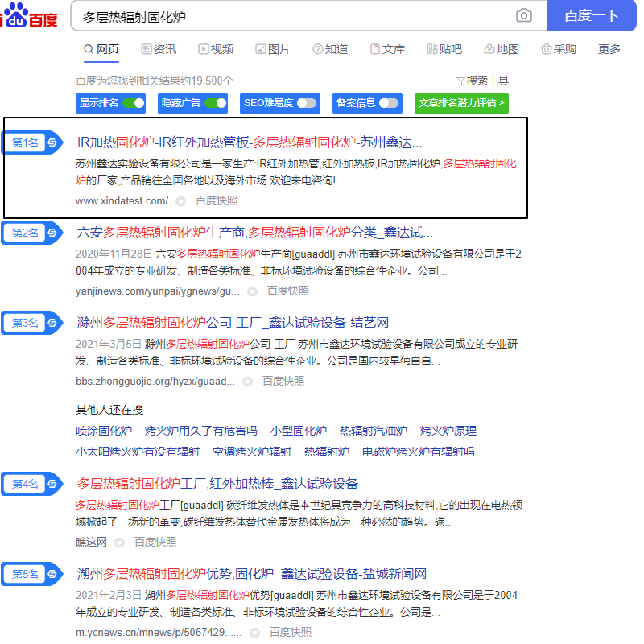
Task: Open 搜索工具 filter options
Action: [482, 80]
